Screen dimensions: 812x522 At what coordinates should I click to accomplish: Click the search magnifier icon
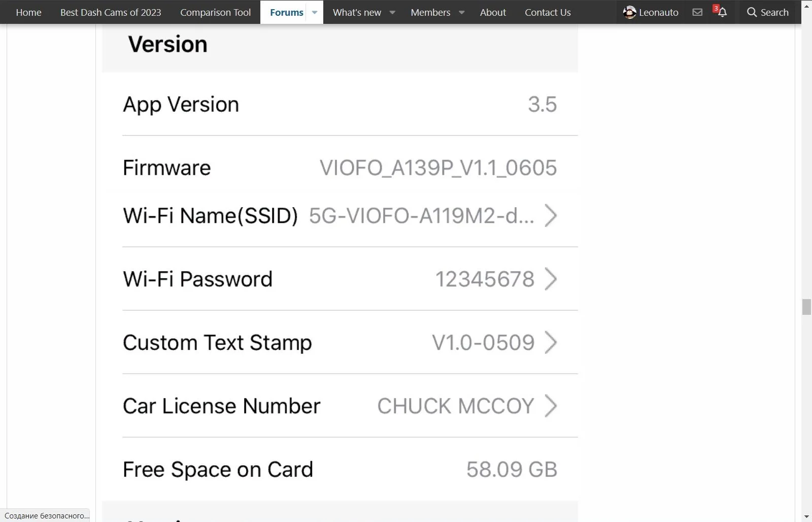pyautogui.click(x=752, y=12)
